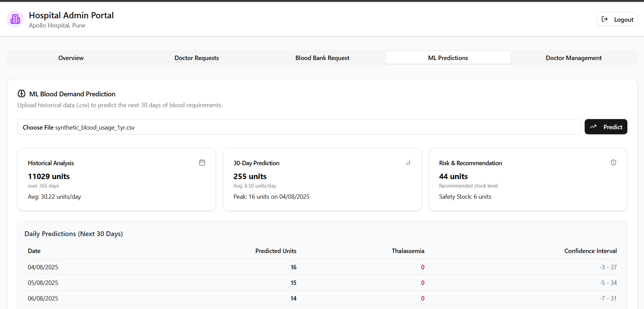The image size is (644, 309).
Task: Click the Date column header
Action: [34, 251]
